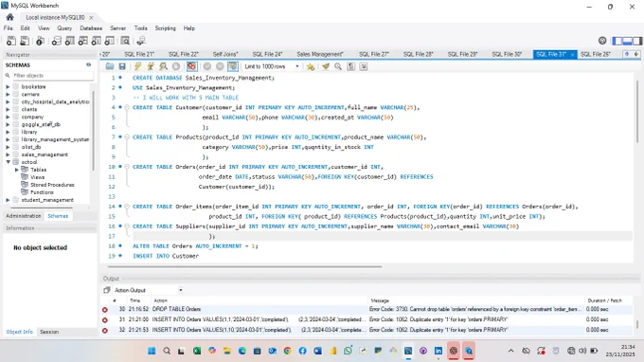Click the create stored procedure toolbar icon

96,41
